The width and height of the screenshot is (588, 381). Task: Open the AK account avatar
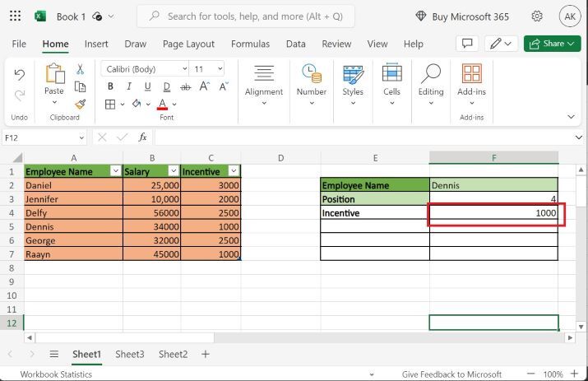coord(570,16)
